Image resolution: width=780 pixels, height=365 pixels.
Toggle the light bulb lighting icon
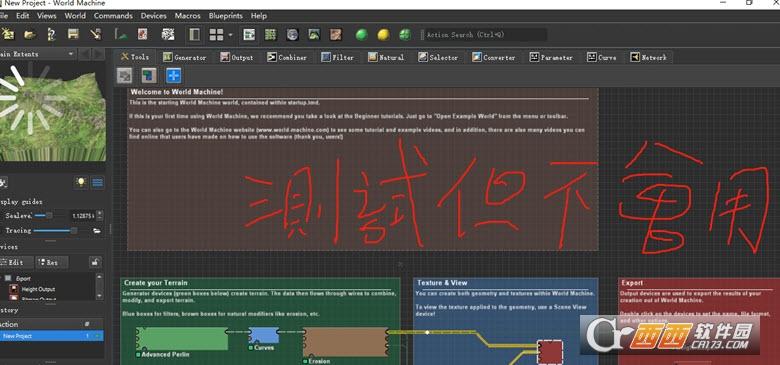click(81, 182)
